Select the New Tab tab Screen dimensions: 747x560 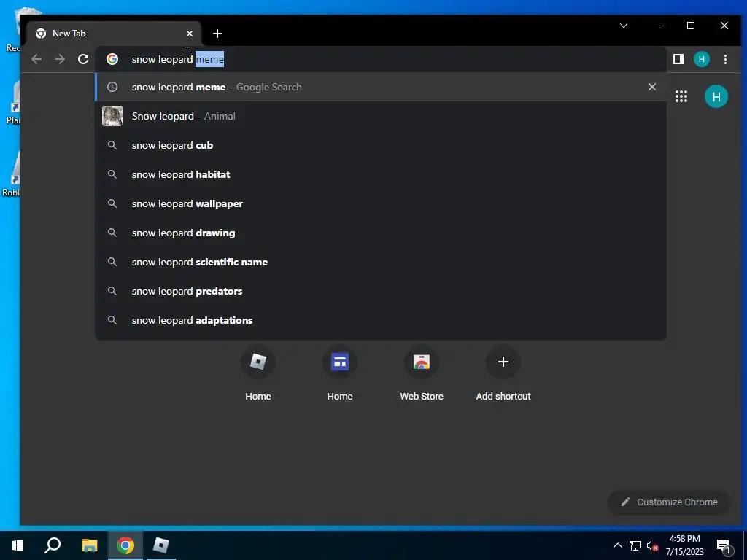tap(113, 34)
